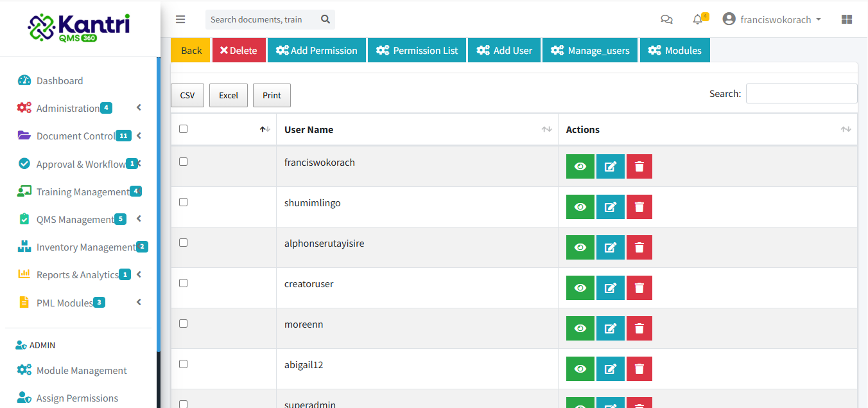Viewport: 868px width, 408px height.
Task: Expand the Administration sidebar menu
Action: [71, 108]
